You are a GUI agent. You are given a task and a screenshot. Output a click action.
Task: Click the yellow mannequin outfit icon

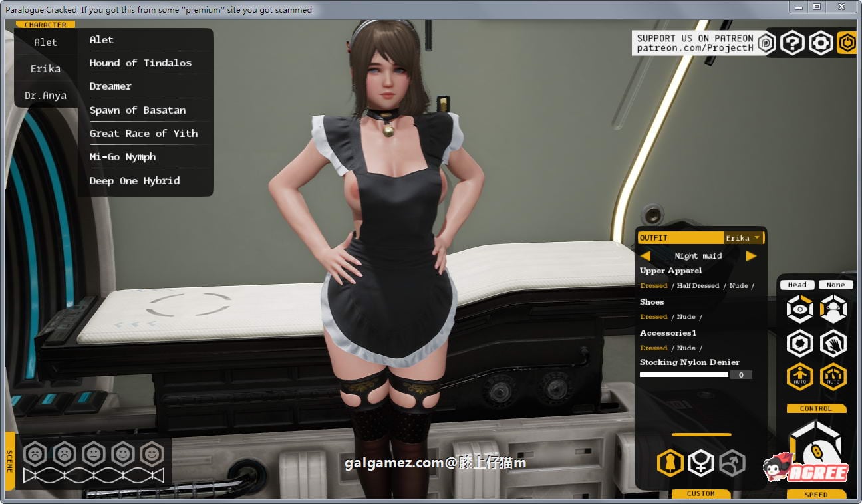click(670, 463)
